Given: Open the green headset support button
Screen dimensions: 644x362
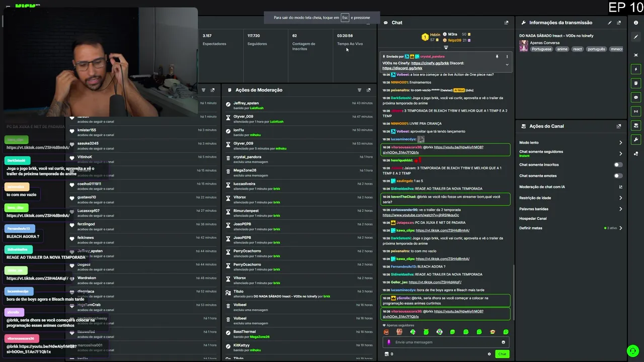Looking at the screenshot, I should click(x=632, y=350).
